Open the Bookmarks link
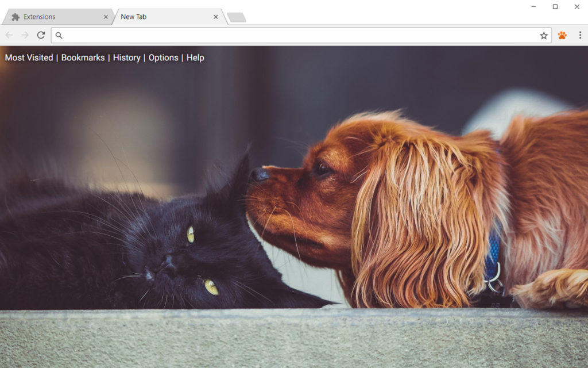The image size is (588, 368). click(x=83, y=57)
